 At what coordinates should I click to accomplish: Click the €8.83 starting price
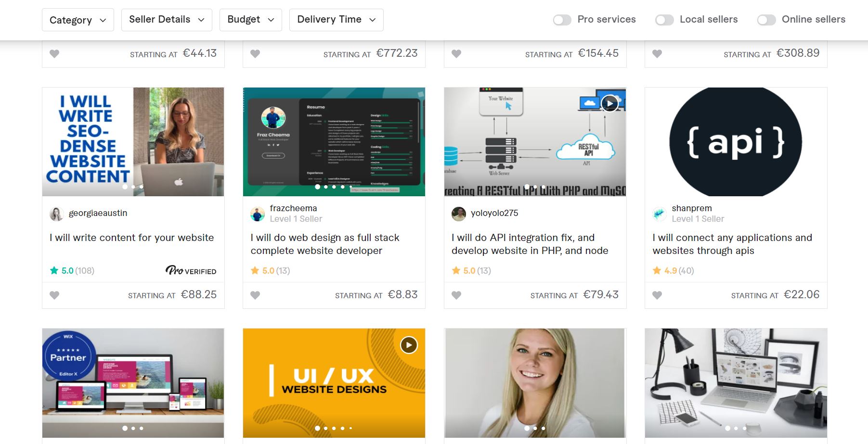tap(403, 294)
